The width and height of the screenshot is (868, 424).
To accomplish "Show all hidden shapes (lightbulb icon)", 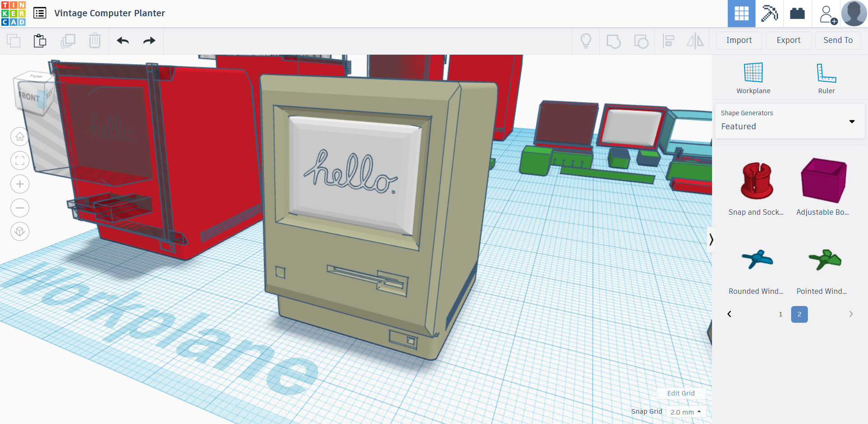I will pyautogui.click(x=586, y=41).
